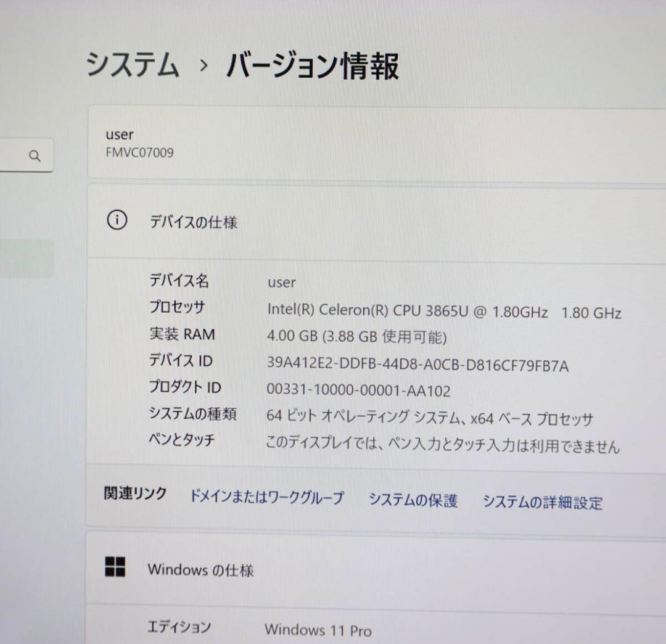Select the プロダクト ID value
This screenshot has height=644, width=666.
click(x=357, y=391)
